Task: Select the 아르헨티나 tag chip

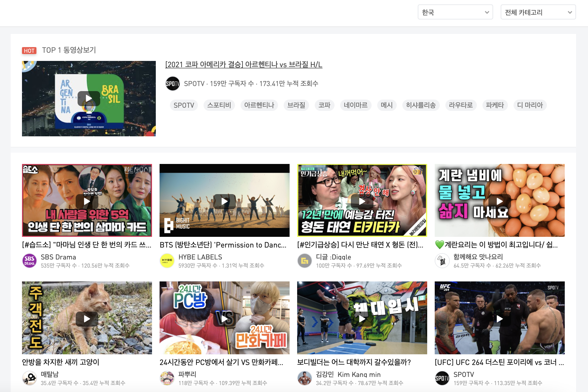Action: pos(259,105)
